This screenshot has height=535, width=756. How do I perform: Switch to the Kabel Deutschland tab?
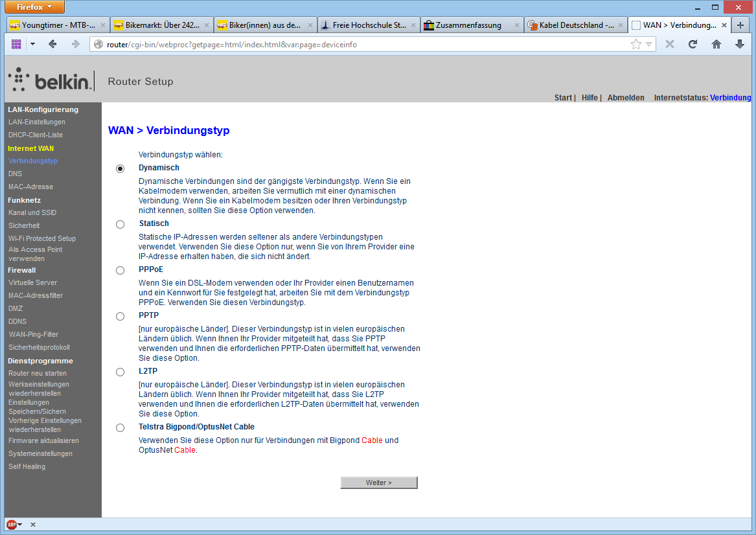tap(576, 25)
